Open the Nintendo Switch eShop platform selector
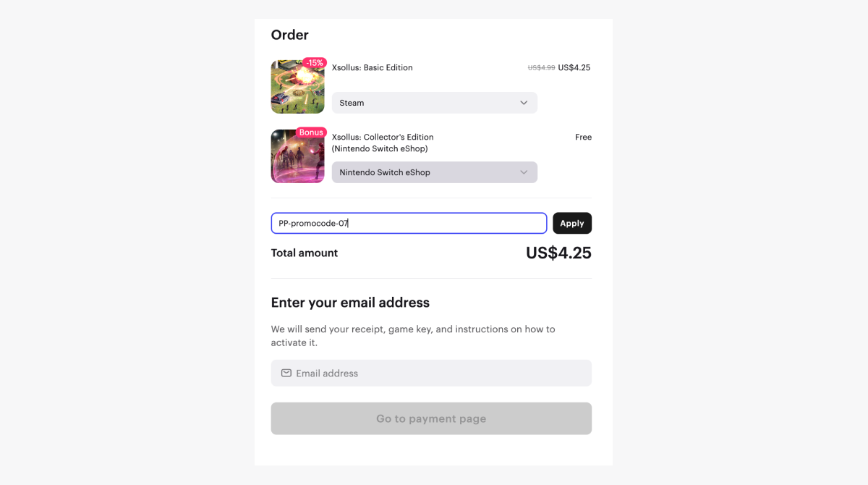Image resolution: width=868 pixels, height=485 pixels. pos(434,172)
